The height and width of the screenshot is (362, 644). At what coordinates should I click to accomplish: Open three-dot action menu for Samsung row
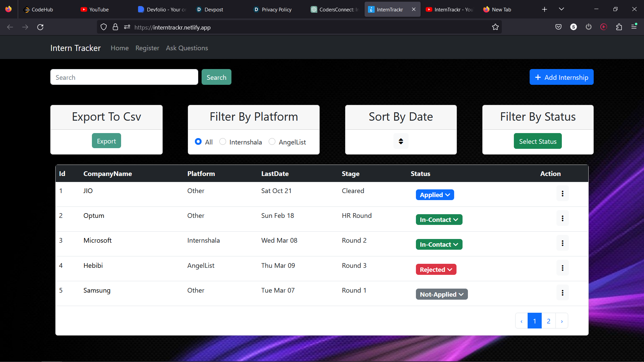point(562,293)
